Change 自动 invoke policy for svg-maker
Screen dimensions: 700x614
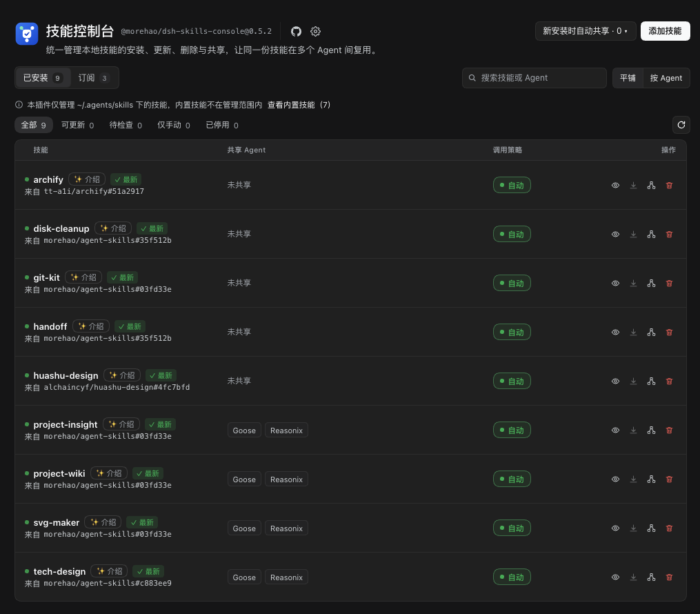click(512, 528)
